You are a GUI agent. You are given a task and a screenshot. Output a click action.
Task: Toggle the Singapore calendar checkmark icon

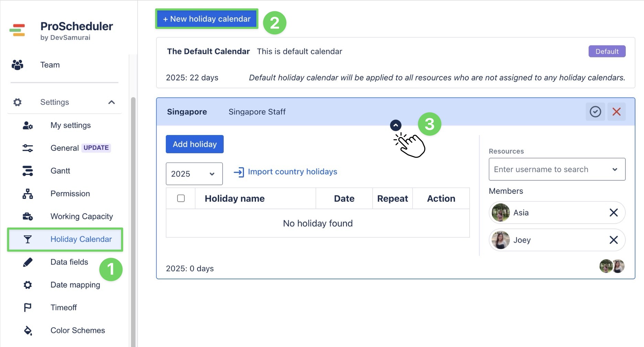point(595,111)
